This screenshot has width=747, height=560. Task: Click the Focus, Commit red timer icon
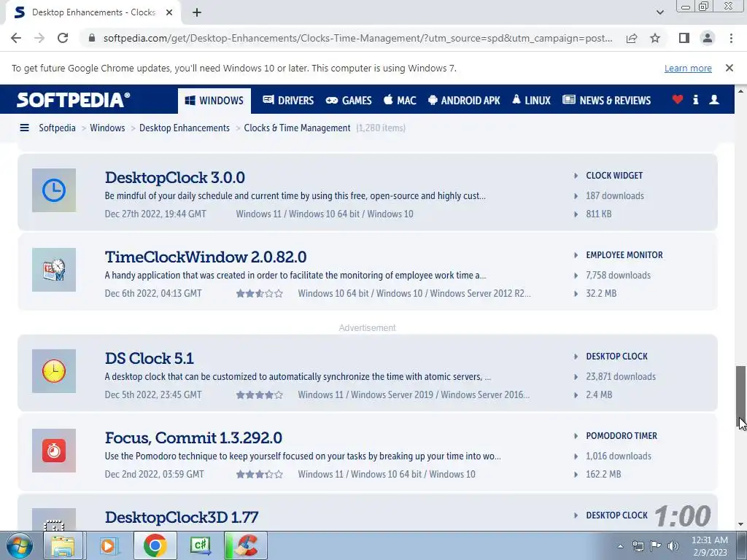click(x=54, y=451)
